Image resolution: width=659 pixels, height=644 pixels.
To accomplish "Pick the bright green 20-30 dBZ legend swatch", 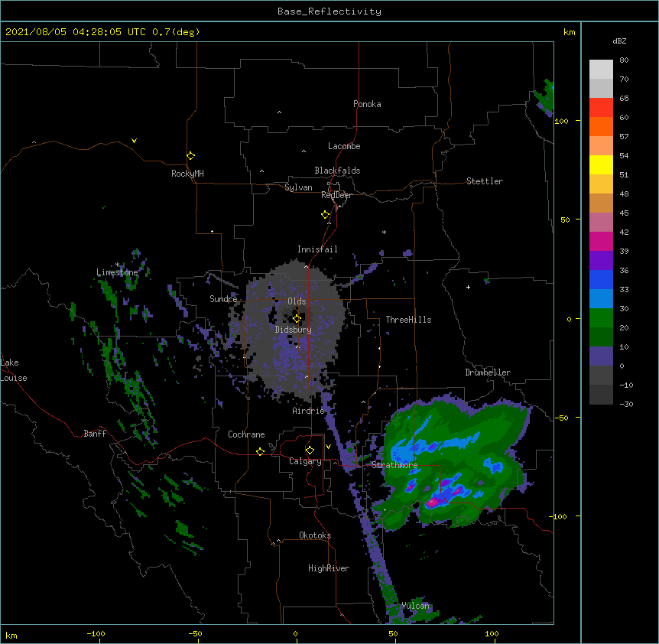I will pyautogui.click(x=601, y=318).
